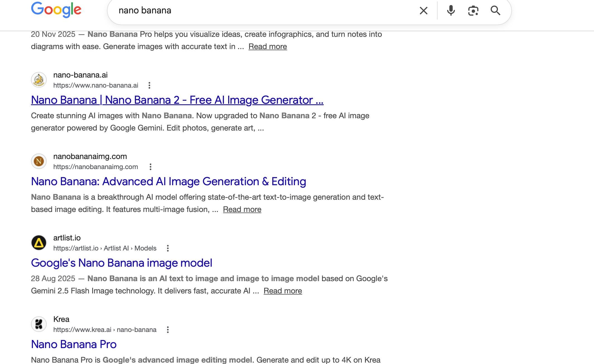Viewport: 594px width, 364px height.
Task: Open the 'Nano Banana Pro' Krea result
Action: point(74,344)
